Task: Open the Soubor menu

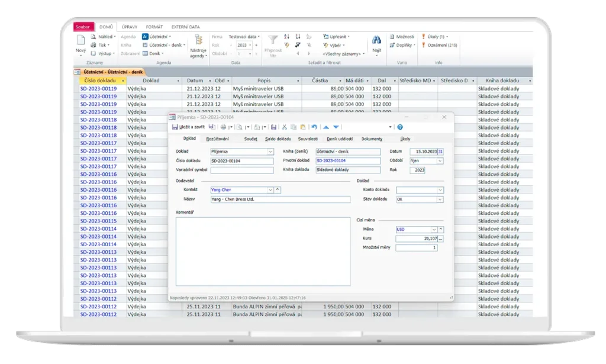Action: pos(84,27)
